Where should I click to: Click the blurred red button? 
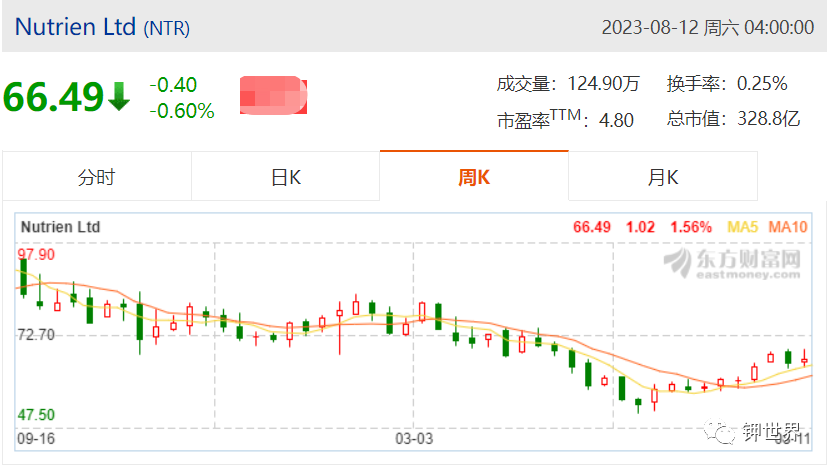click(273, 95)
